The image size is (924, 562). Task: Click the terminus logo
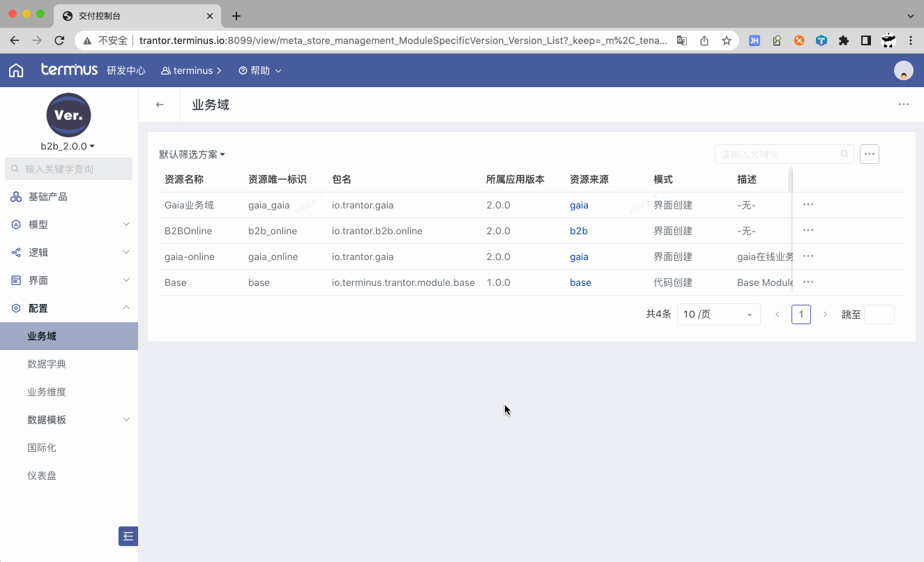69,70
